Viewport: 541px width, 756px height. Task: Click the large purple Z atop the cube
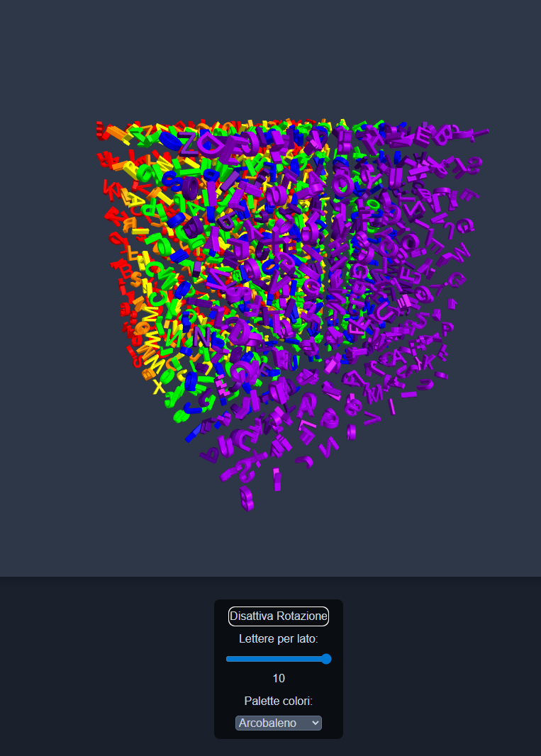click(x=189, y=142)
